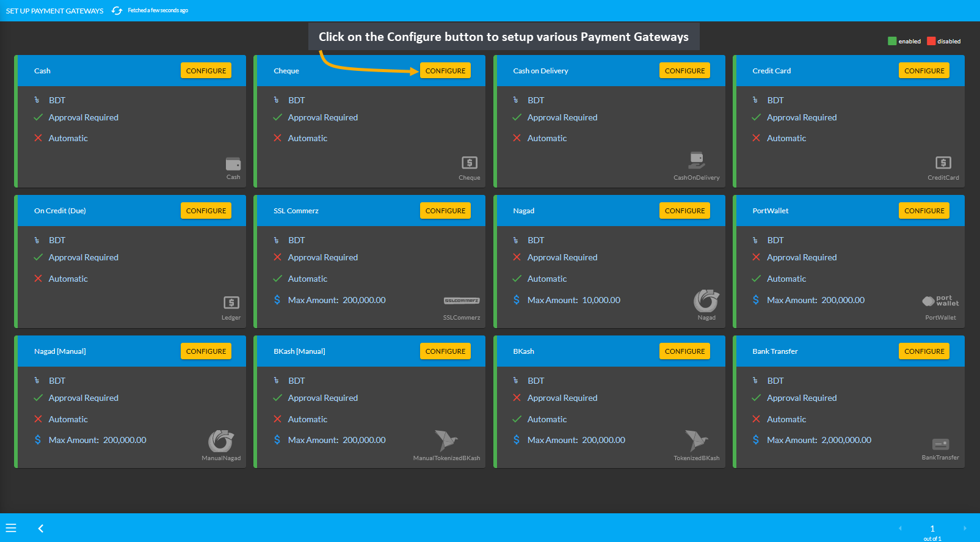
Task: Configure the Credit Card gateway
Action: tap(924, 71)
